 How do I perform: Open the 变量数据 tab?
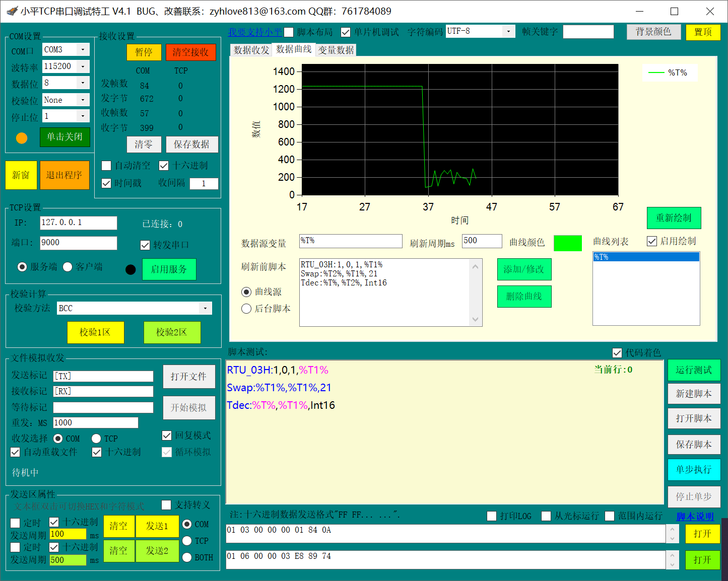(336, 50)
